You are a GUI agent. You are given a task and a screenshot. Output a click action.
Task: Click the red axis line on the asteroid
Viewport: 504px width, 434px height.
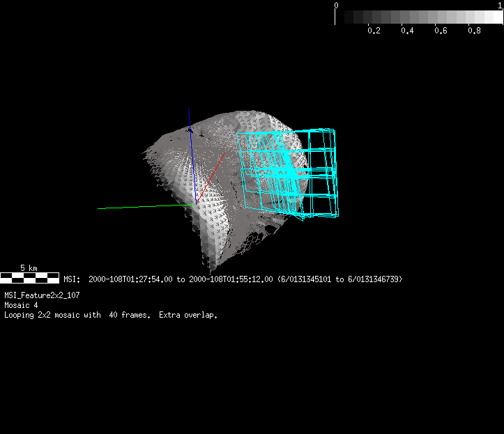coord(212,176)
